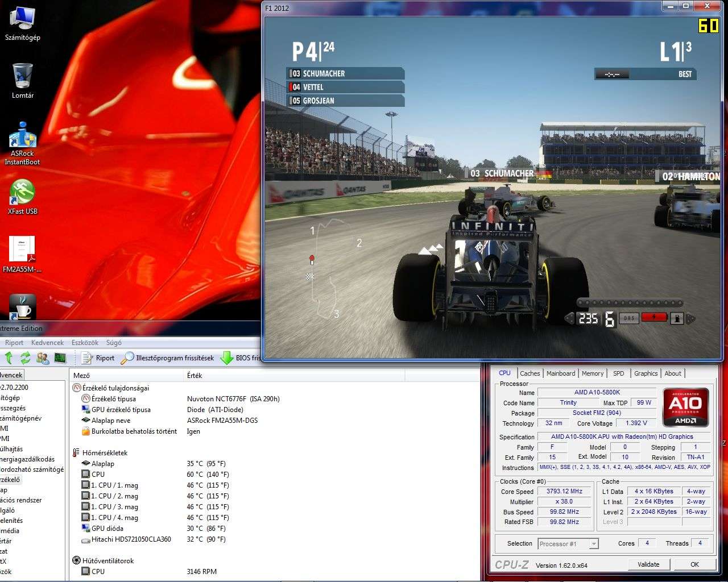Click the Burkolatba behatolás lock icon

point(86,431)
